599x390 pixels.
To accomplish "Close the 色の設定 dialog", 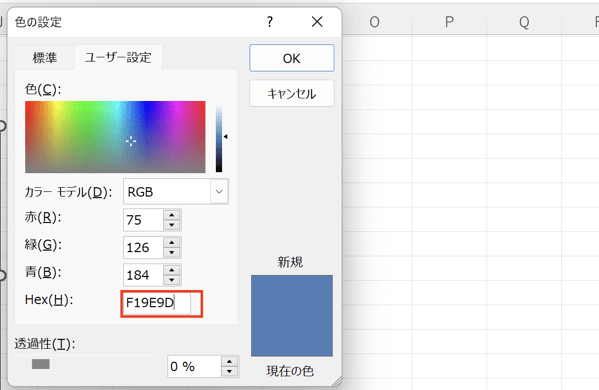I will 317,22.
